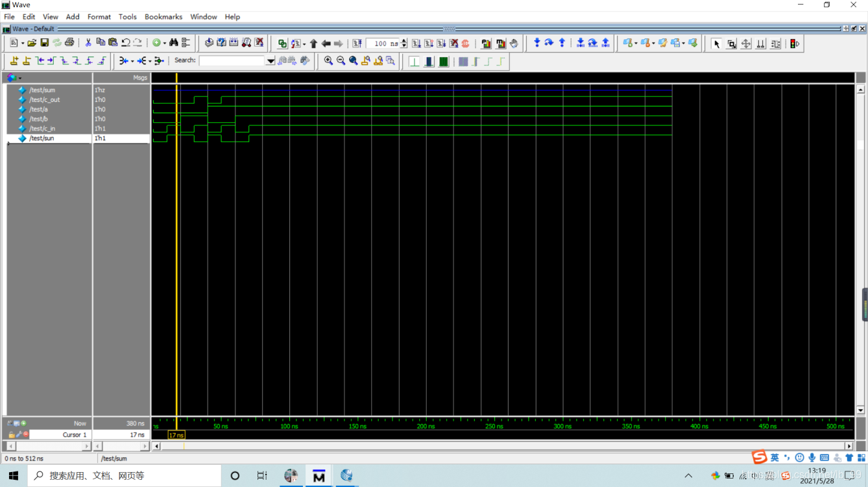The image size is (868, 487).
Task: Open the Windows Start menu
Action: pyautogui.click(x=13, y=476)
